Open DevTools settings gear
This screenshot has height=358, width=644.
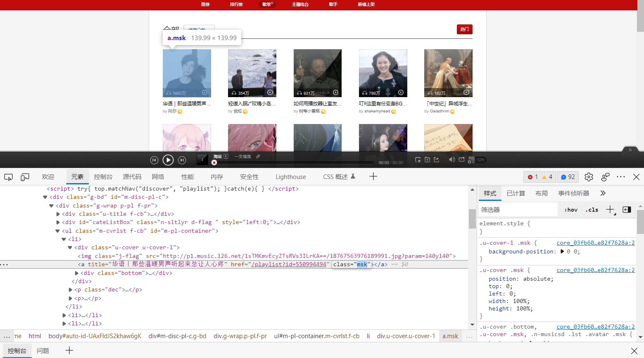589,177
